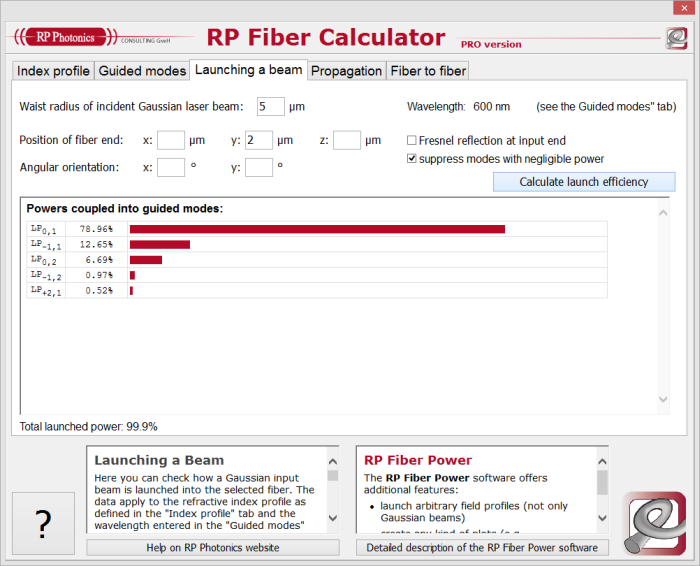Close the RP Fiber Calculator window
This screenshot has height=566, width=700.
(681, 8)
